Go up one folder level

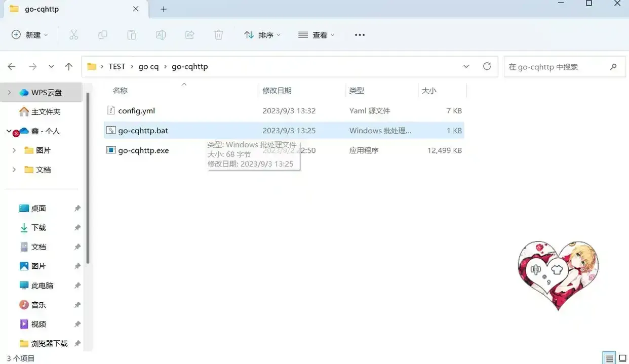[x=69, y=66]
